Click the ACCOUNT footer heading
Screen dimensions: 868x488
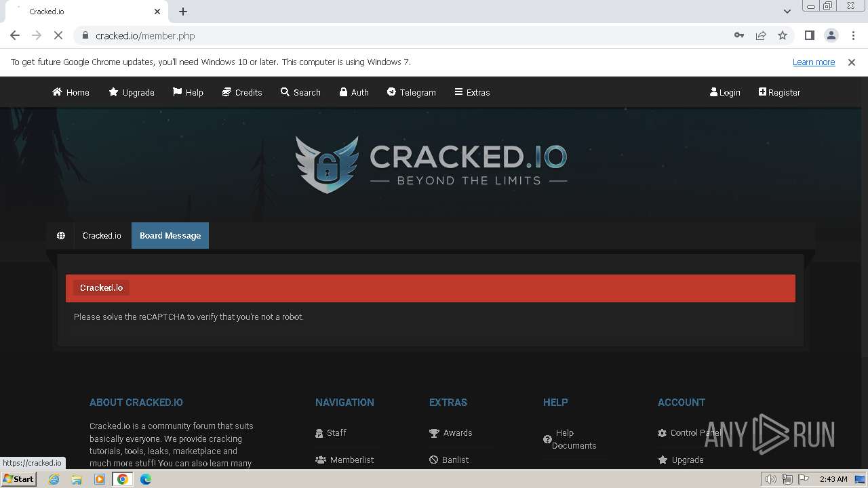(x=682, y=403)
